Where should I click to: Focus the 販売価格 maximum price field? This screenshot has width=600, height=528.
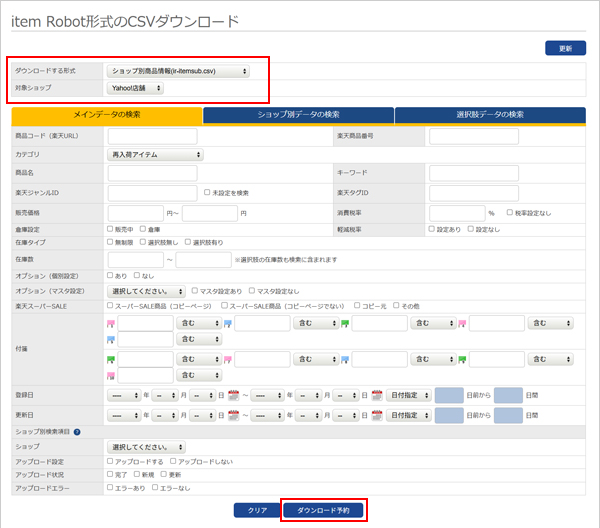point(210,213)
